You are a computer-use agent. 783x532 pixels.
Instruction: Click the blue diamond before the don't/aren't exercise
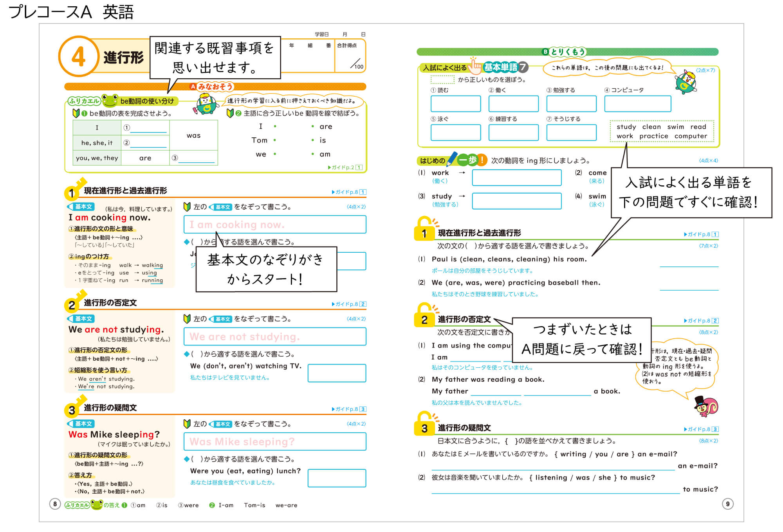point(187,354)
